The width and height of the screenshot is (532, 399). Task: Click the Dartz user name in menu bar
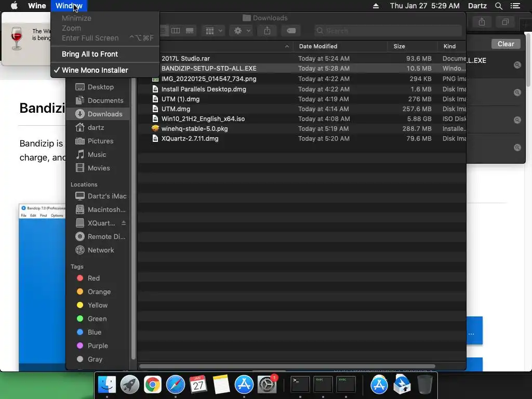pyautogui.click(x=477, y=6)
